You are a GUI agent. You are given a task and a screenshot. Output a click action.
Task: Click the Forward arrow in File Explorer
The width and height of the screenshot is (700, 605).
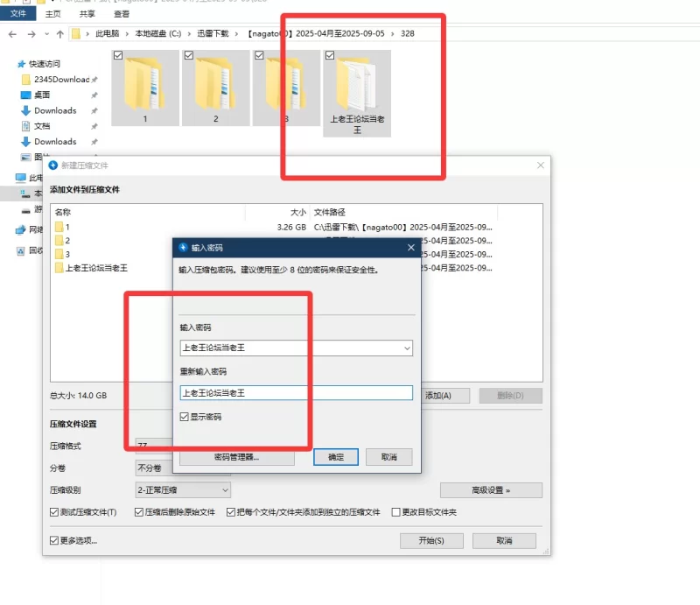[x=31, y=34]
